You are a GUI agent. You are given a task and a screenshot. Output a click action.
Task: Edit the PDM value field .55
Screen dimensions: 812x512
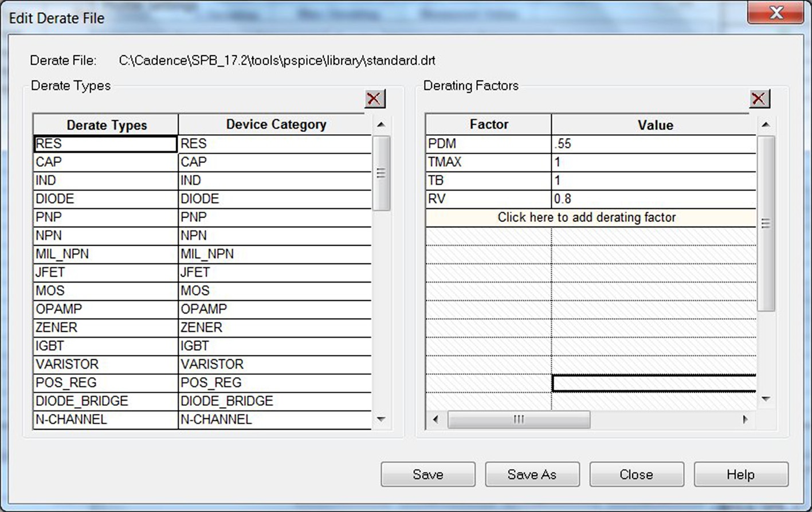point(653,144)
